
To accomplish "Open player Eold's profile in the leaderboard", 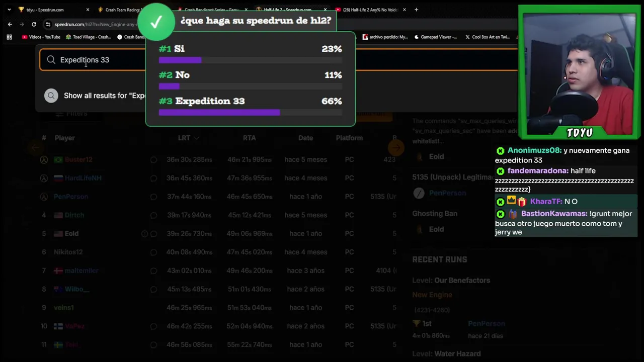I will 71,233.
